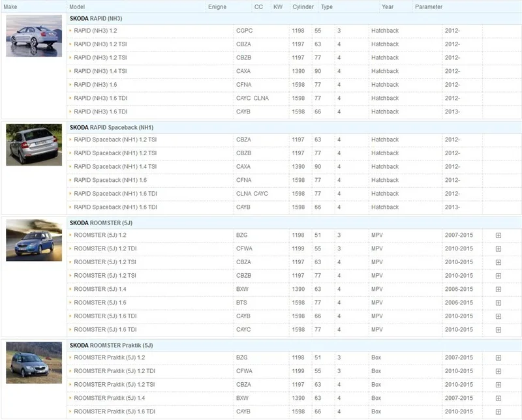Expand parameters for ROOMSTER Praktik 1.6 TDI
Image resolution: width=522 pixels, height=420 pixels.
498,412
